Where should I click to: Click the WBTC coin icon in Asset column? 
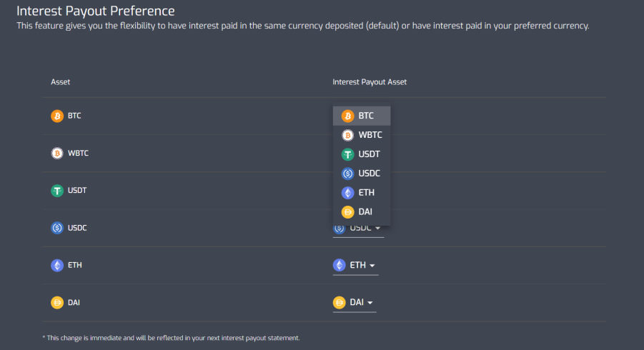point(57,154)
